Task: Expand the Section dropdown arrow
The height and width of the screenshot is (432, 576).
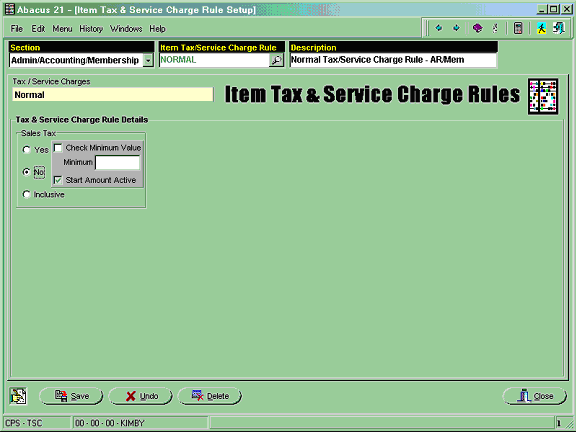Action: point(148,60)
